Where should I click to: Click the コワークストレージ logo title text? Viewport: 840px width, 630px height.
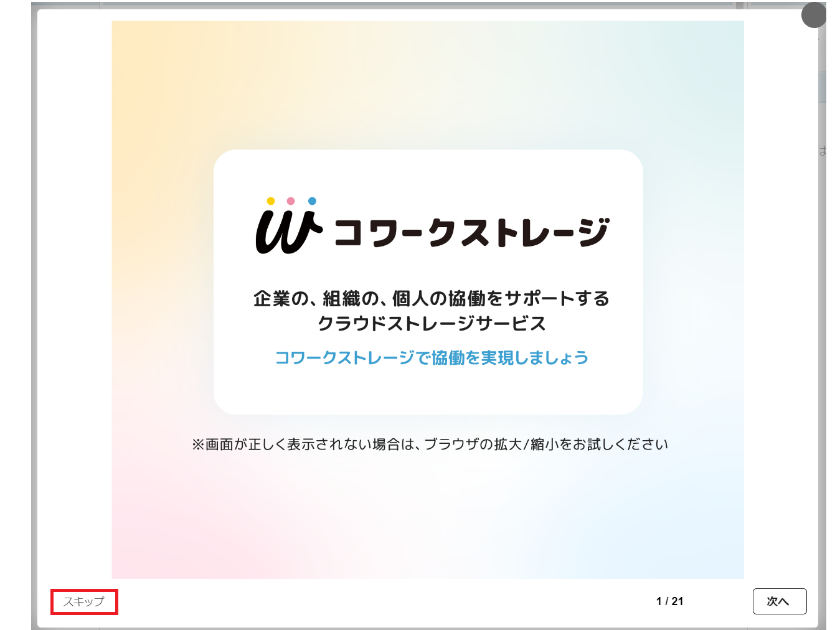471,232
